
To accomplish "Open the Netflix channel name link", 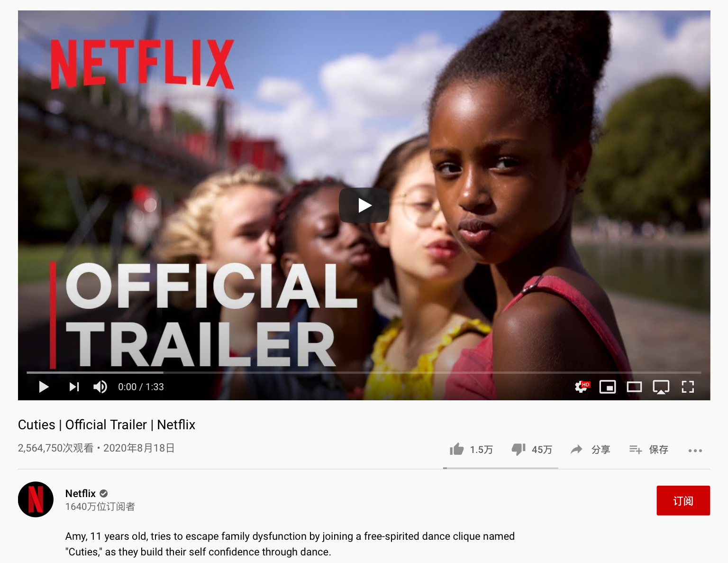I will (x=81, y=493).
